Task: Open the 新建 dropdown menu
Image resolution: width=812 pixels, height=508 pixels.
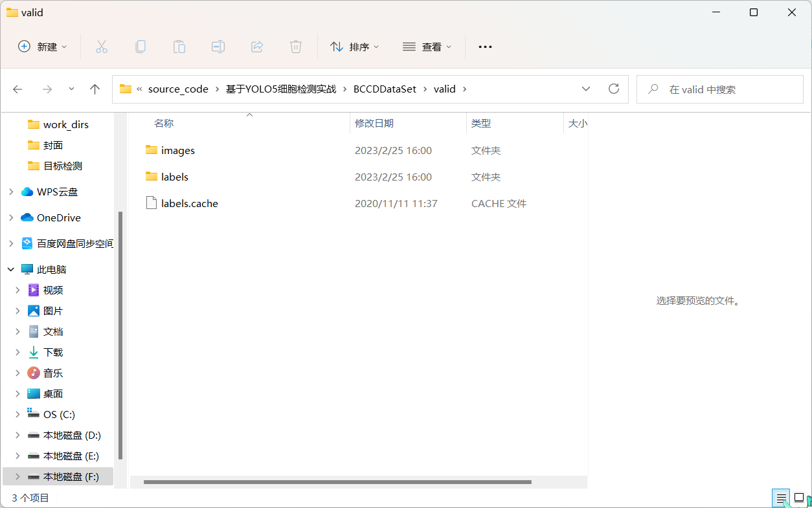Action: point(43,47)
